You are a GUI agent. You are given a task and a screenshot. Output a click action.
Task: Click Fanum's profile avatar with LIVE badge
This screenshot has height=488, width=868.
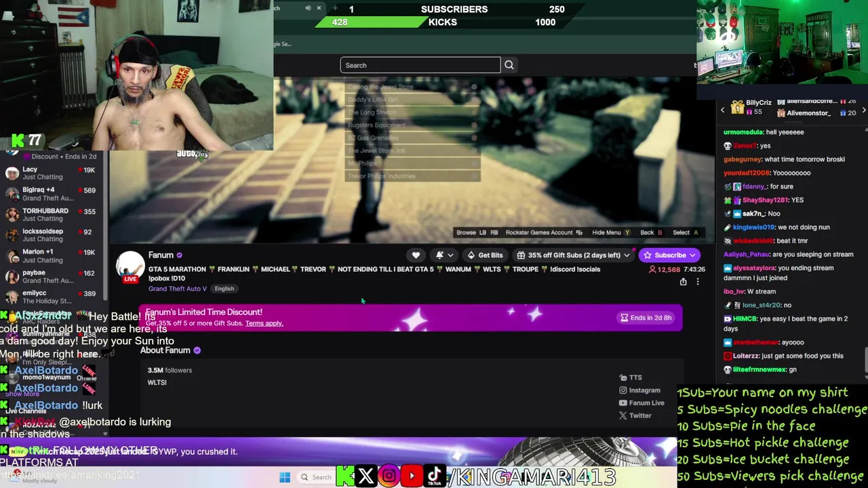pyautogui.click(x=130, y=268)
